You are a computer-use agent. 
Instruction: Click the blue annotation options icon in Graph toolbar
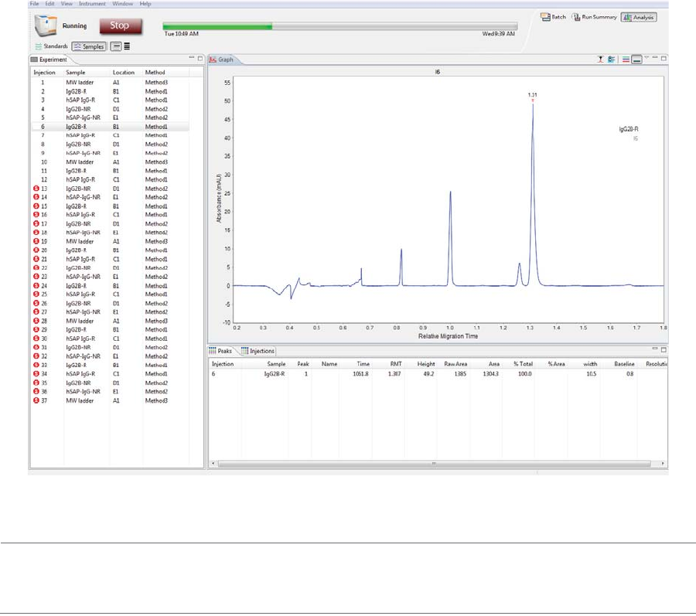[611, 59]
